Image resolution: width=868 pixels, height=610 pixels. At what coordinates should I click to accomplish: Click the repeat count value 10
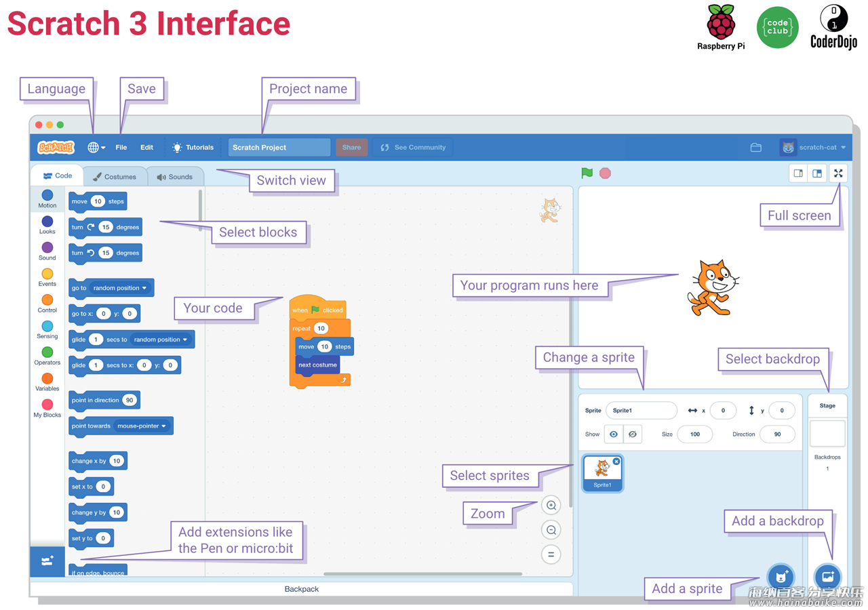tap(321, 328)
